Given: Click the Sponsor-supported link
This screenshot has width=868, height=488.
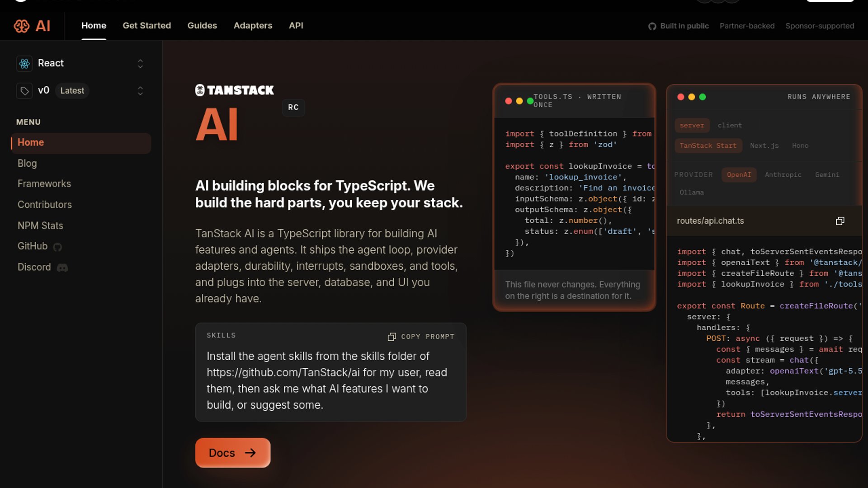Looking at the screenshot, I should [820, 26].
